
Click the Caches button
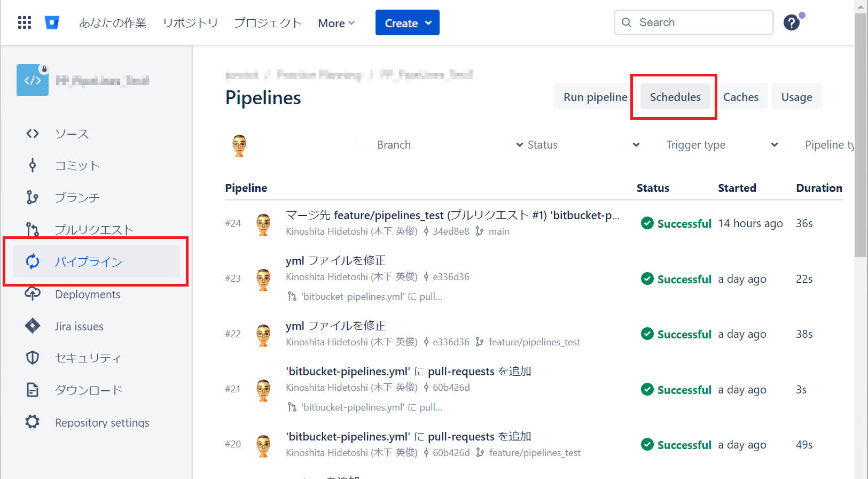click(741, 97)
